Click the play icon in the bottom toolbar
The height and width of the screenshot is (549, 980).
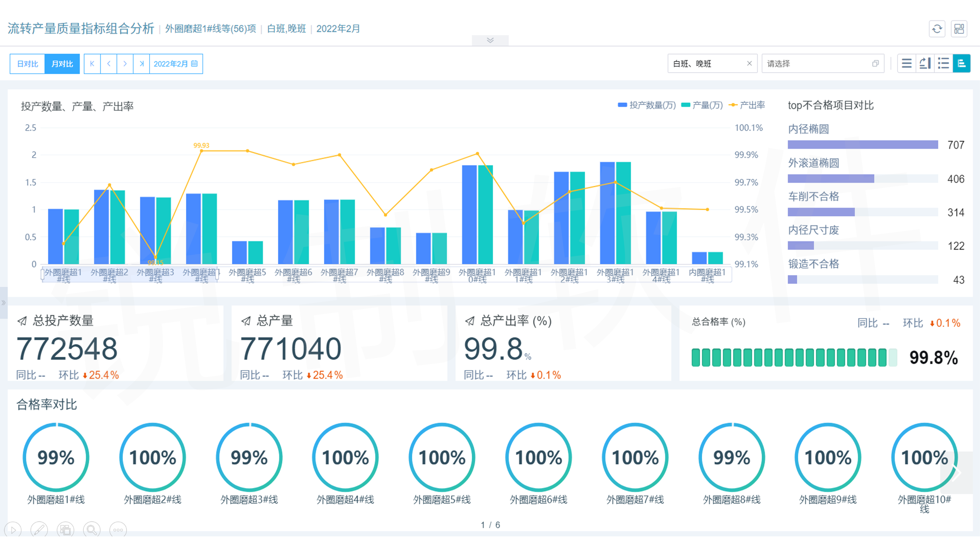13,530
